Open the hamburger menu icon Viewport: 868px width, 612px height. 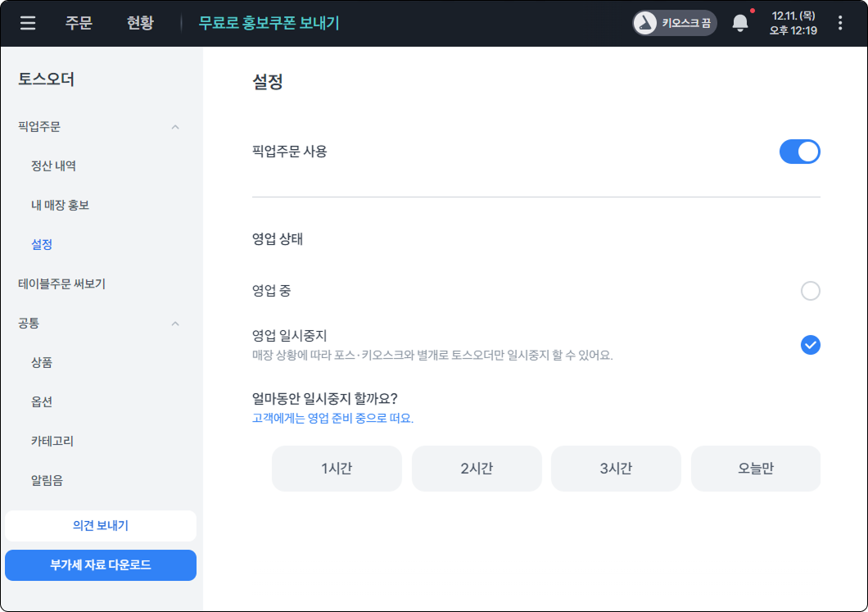[28, 23]
